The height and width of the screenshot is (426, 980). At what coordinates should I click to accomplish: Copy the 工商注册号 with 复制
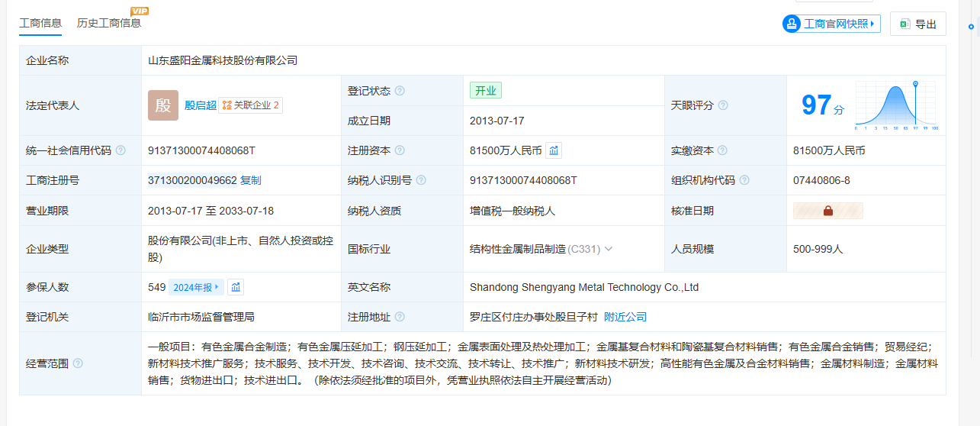251,180
